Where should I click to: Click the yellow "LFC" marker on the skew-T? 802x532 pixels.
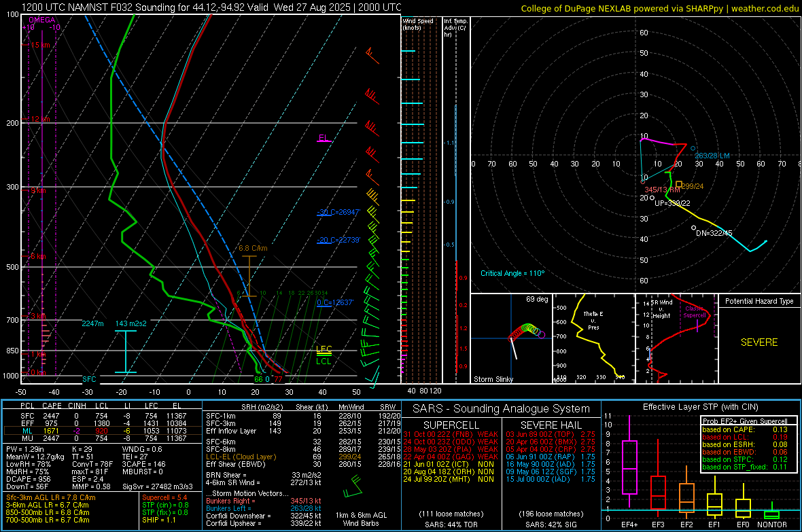click(324, 349)
